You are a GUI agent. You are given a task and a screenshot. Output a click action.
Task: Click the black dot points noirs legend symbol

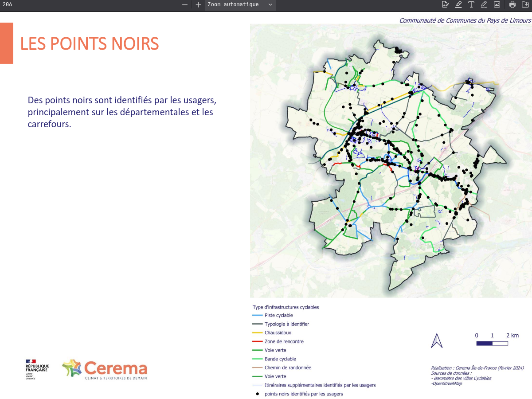click(257, 394)
